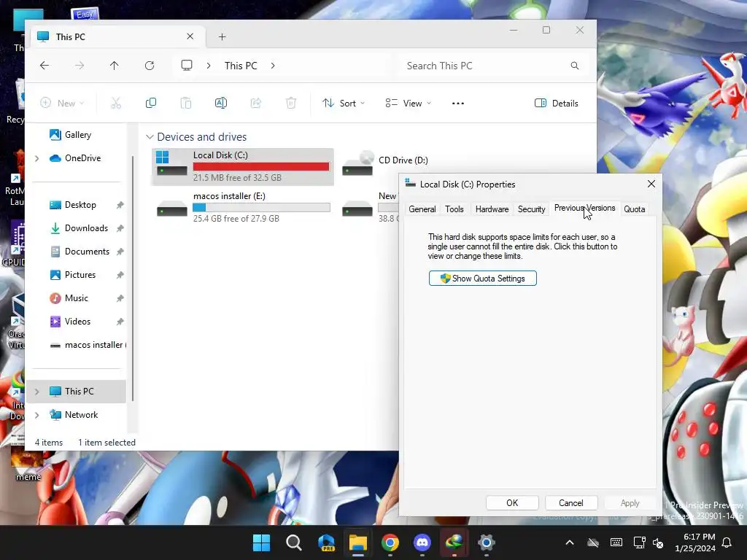Click the Rename icon in Explorer toolbar

pos(221,103)
